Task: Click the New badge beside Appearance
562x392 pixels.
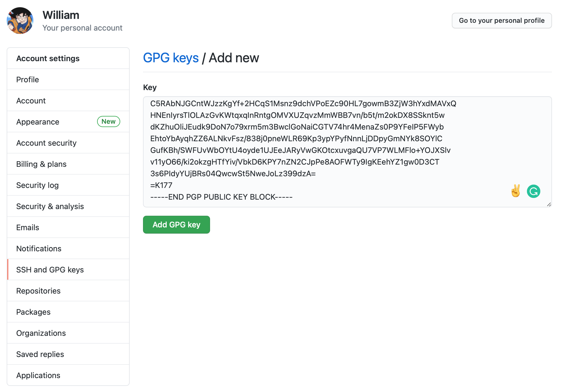Action: pos(108,121)
